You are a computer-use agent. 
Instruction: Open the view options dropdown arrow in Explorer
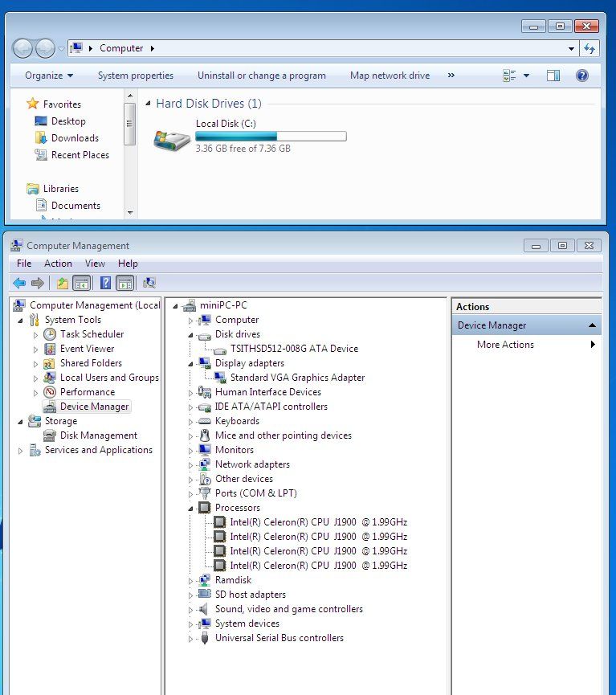tap(527, 76)
